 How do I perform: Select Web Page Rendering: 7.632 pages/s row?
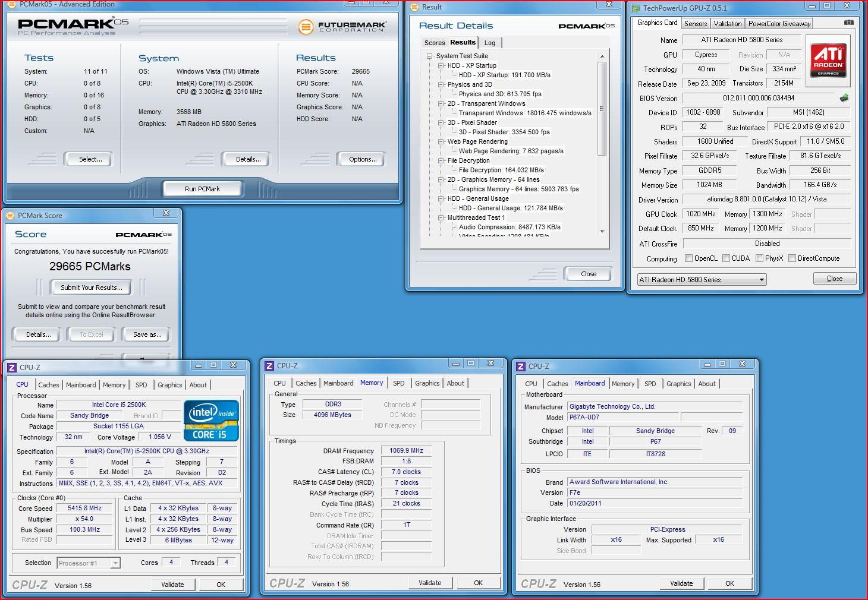click(511, 151)
